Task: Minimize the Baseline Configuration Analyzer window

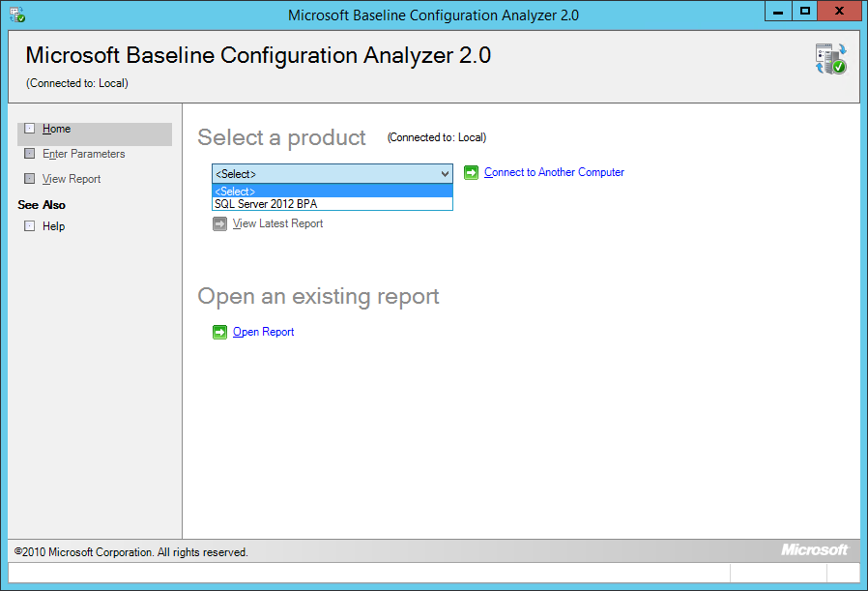Action: click(x=778, y=11)
